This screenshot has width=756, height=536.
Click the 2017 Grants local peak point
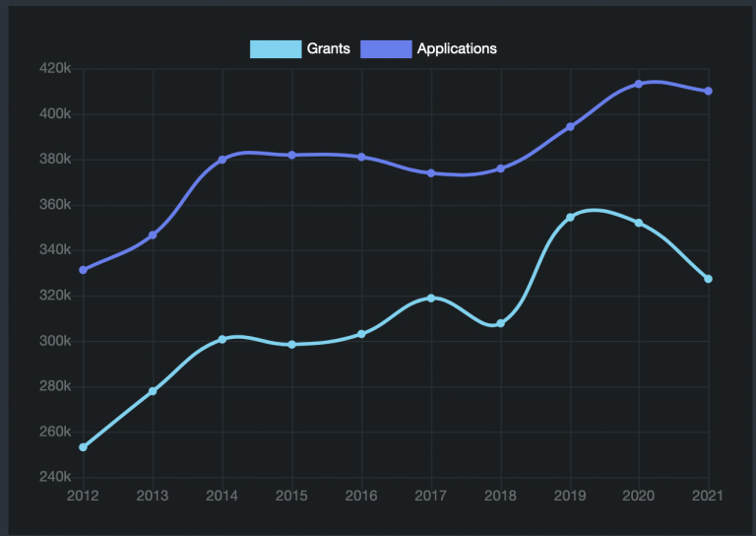(x=431, y=299)
